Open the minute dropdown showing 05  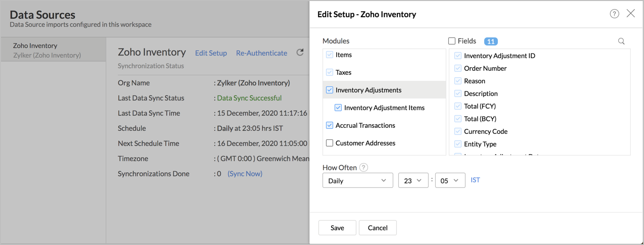[450, 180]
